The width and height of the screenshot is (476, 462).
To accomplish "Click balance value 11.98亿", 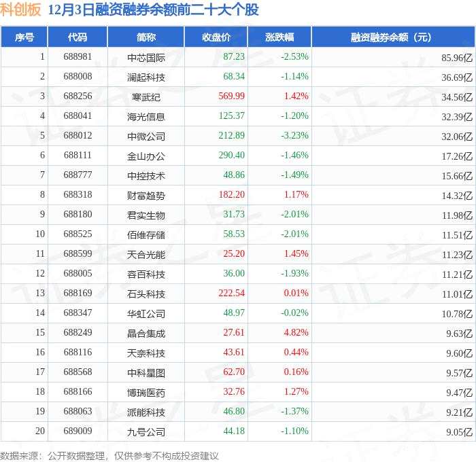I will (x=457, y=215).
